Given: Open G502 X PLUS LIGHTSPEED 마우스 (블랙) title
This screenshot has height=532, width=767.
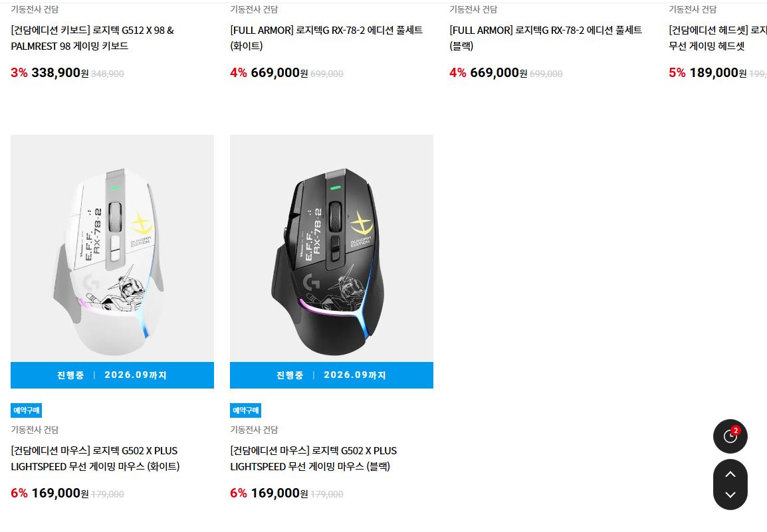Looking at the screenshot, I should click(x=313, y=459).
